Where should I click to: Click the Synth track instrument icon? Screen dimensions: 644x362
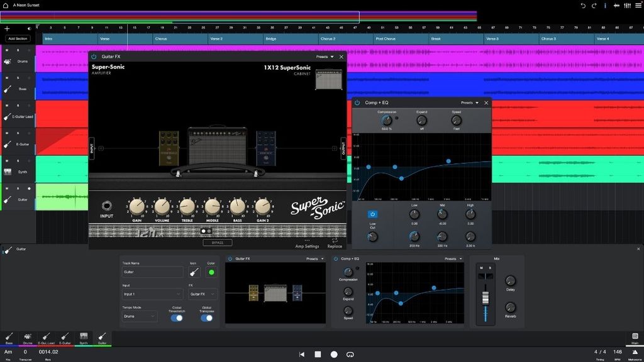tap(7, 170)
